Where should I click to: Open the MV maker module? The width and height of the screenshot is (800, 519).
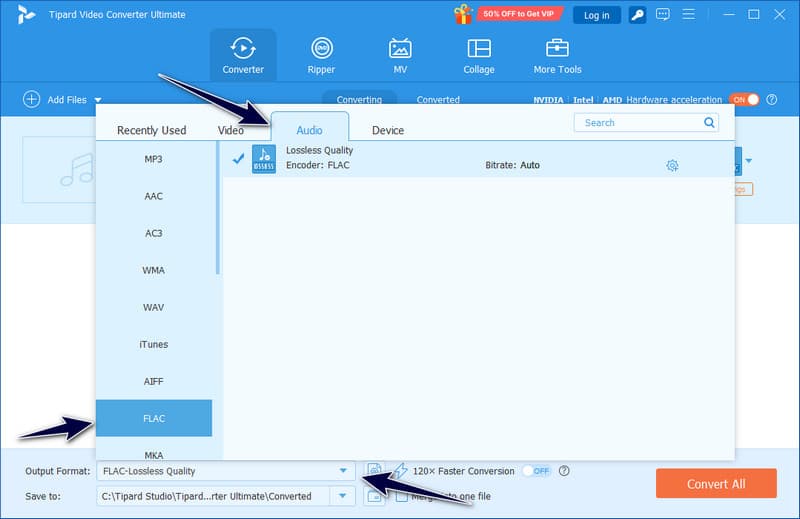[x=400, y=55]
